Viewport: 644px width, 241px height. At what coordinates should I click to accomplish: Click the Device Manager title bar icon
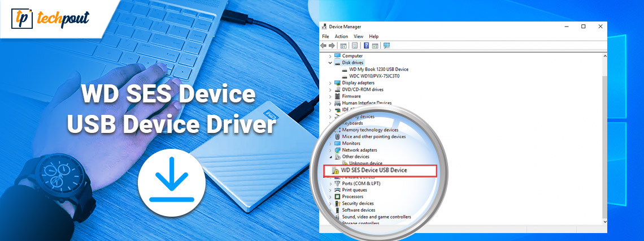coord(324,27)
